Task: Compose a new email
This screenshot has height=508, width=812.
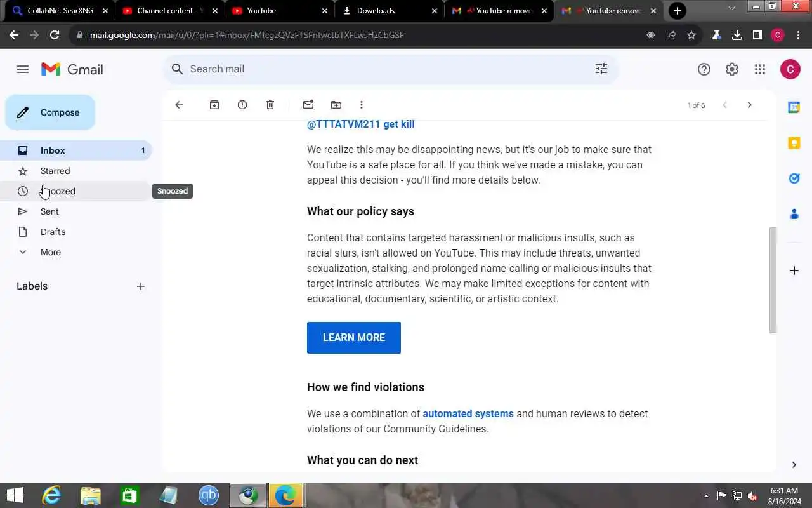Action: [50, 112]
